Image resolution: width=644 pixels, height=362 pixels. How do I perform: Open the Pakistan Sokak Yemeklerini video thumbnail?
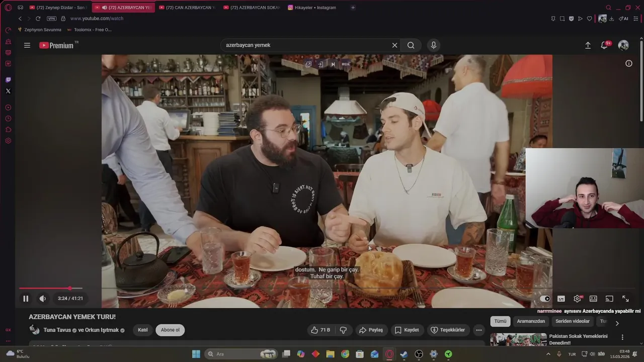coord(518,339)
